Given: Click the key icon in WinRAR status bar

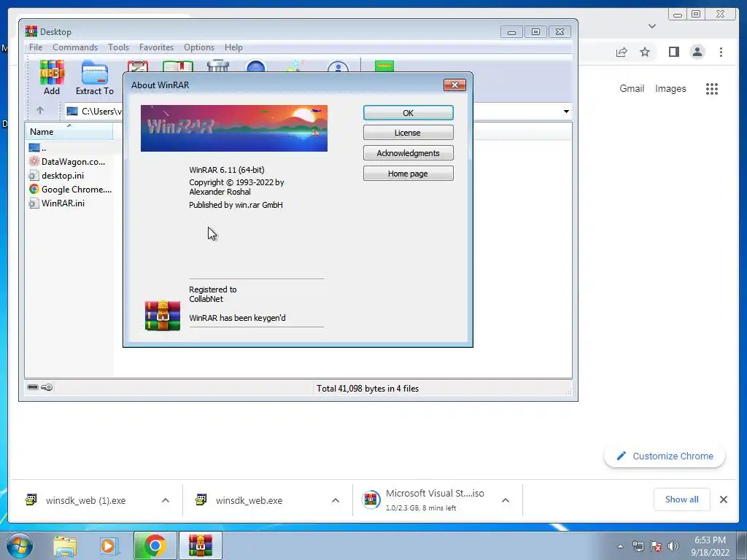Looking at the screenshot, I should (47, 388).
